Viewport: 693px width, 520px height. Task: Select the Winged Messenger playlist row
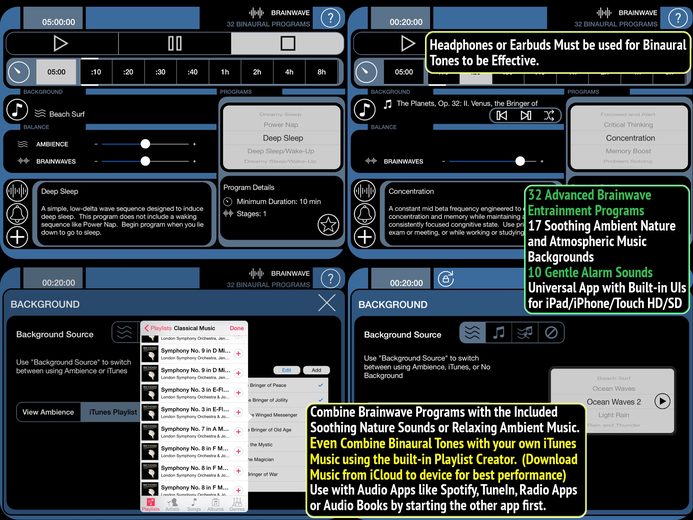click(287, 415)
